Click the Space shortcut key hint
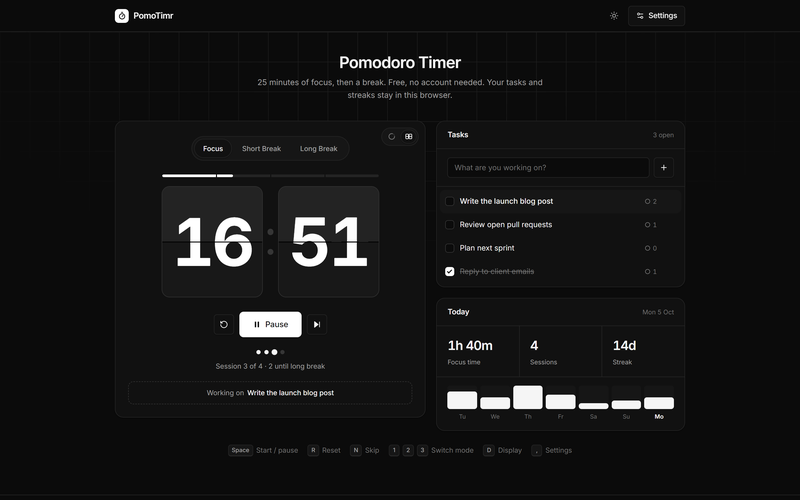The width and height of the screenshot is (800, 500). pyautogui.click(x=240, y=451)
